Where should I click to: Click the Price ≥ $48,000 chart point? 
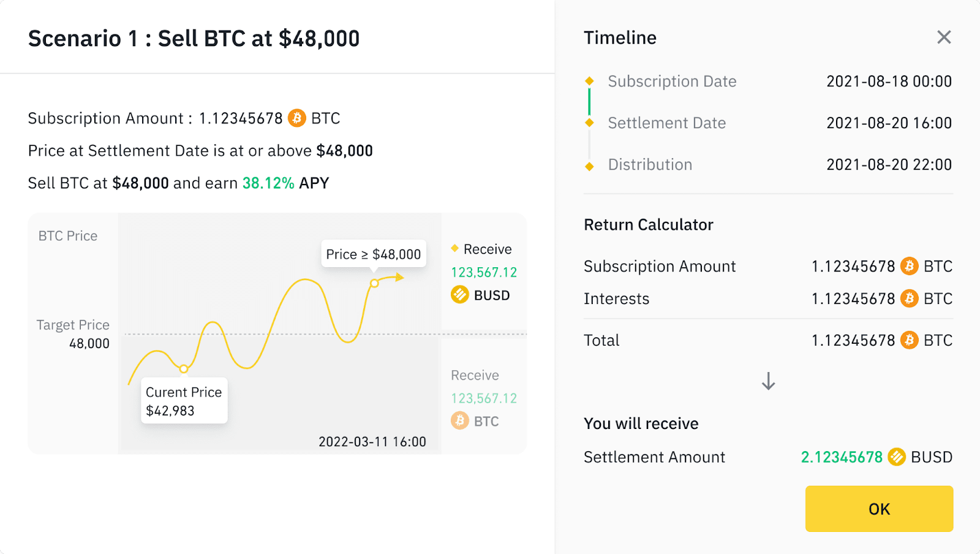[x=374, y=283]
